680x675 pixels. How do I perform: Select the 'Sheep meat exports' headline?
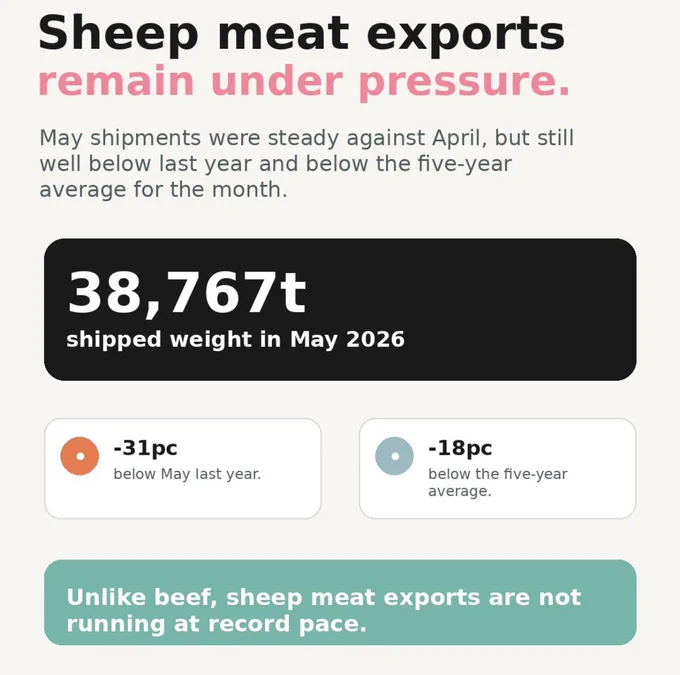pyautogui.click(x=302, y=34)
